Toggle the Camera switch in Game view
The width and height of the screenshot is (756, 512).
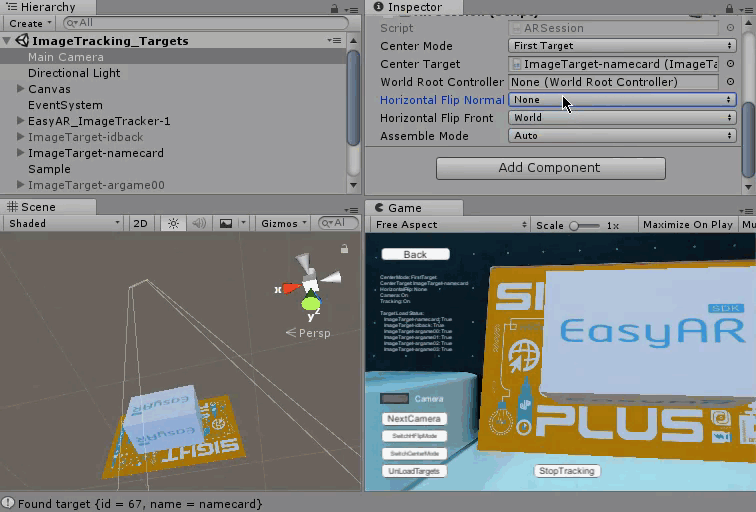394,399
